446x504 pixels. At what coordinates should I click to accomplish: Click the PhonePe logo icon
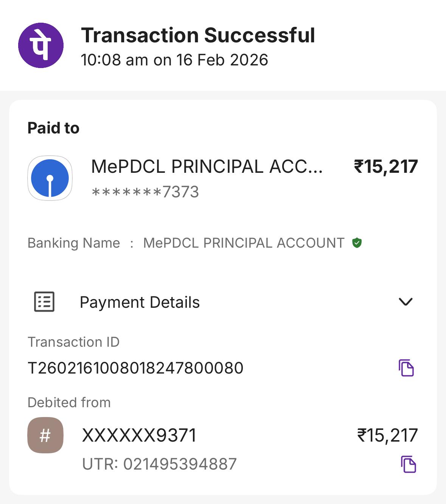click(x=41, y=45)
